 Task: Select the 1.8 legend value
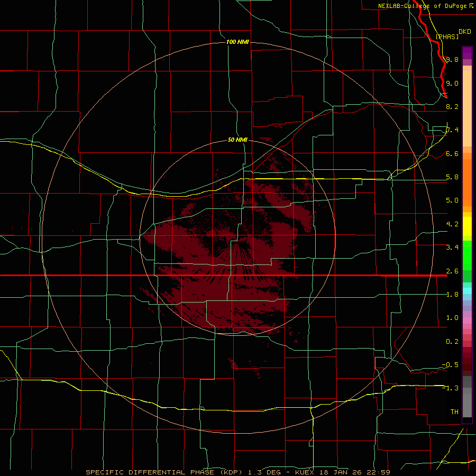coord(452,295)
